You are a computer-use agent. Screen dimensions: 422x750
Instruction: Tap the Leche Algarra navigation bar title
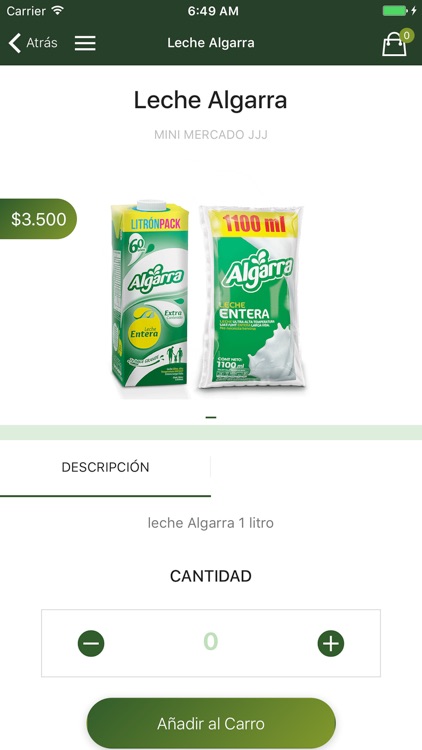coord(211,43)
